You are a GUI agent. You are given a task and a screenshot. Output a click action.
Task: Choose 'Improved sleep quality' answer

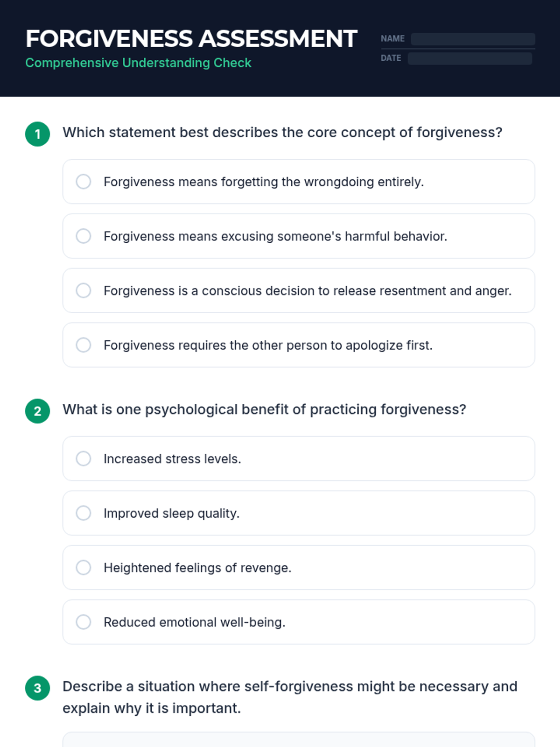84,513
